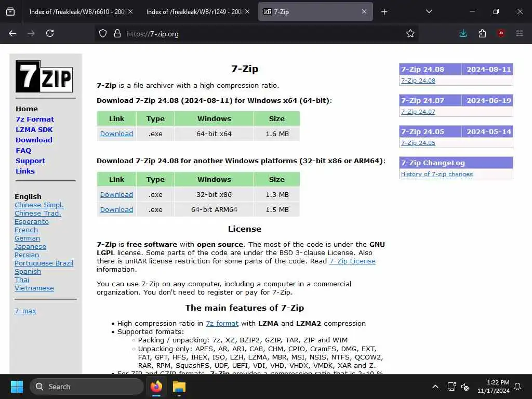Image resolution: width=532 pixels, height=399 pixels.
Task: Open the tracking protection shield icon
Action: (x=103, y=34)
